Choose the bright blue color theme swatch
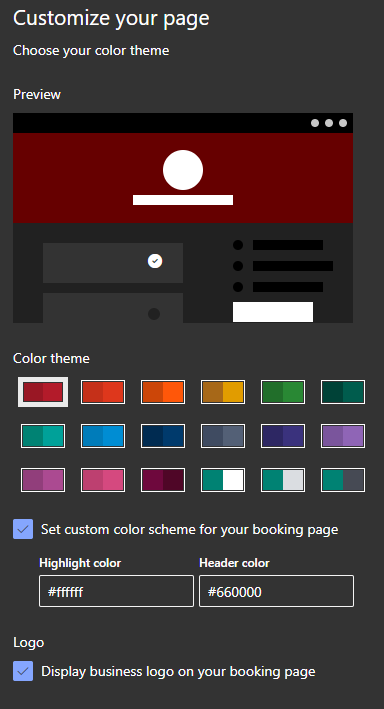Image resolution: width=384 pixels, height=709 pixels. pos(103,436)
